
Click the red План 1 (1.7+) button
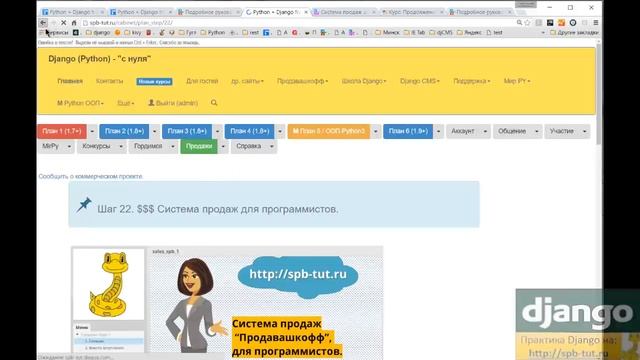click(x=62, y=131)
